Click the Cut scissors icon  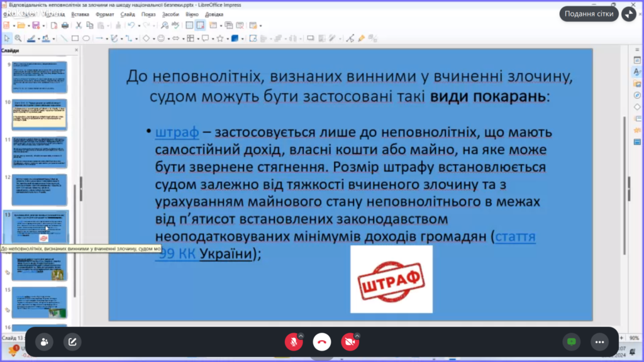click(x=79, y=25)
